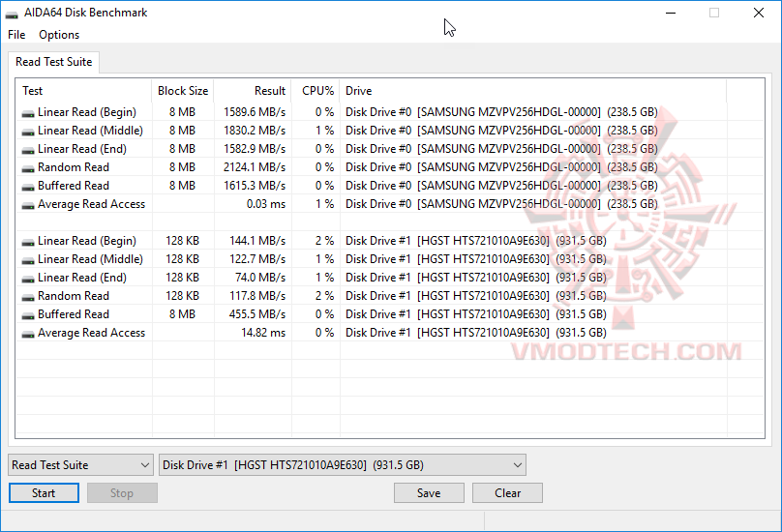Screen dimensions: 782x532
Task: Select the Read Test Suite tab
Action: pos(54,62)
